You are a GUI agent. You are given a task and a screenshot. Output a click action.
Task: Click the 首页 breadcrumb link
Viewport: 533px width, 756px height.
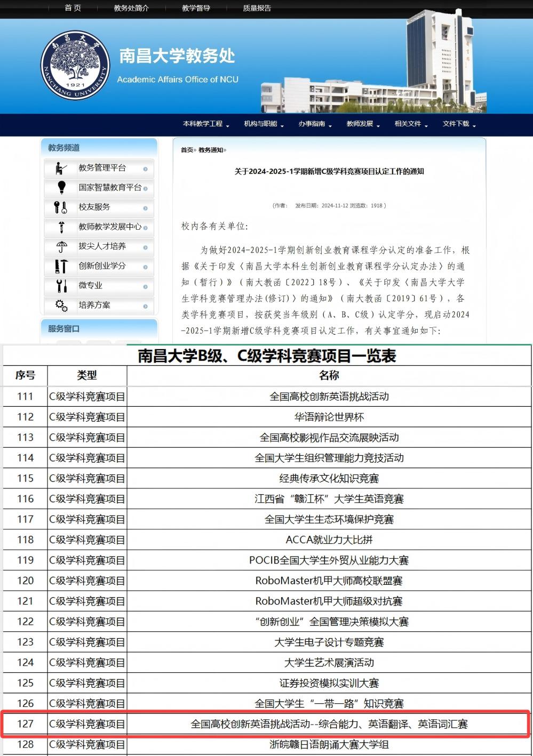187,150
